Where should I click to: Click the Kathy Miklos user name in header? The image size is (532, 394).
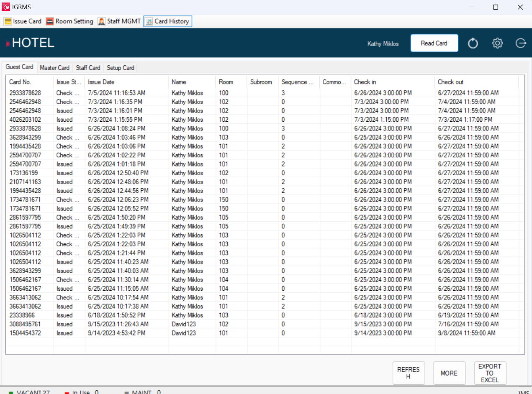coord(383,43)
